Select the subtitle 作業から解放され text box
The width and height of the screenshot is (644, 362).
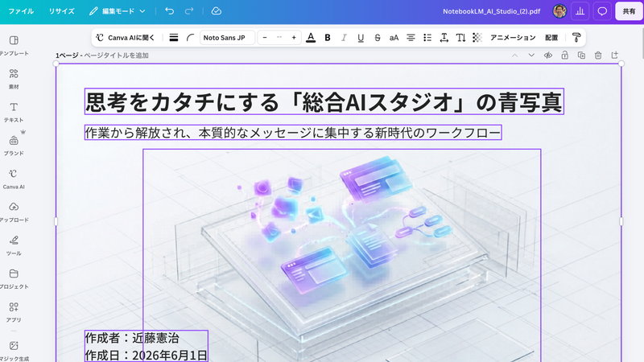pos(293,133)
